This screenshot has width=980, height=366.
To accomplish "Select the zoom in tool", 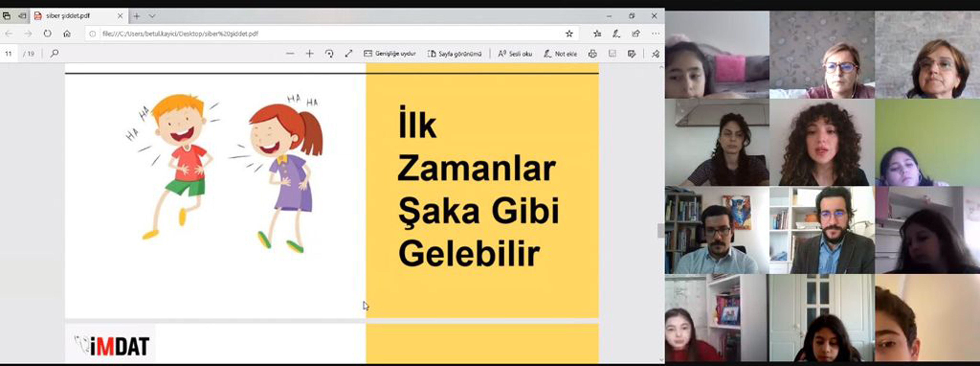I will [x=310, y=53].
